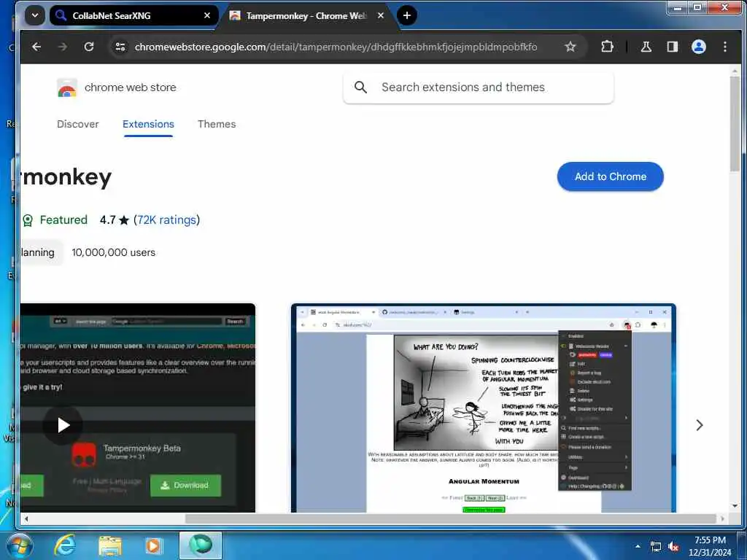Open the xkcd comic screenshot thumbnail
This screenshot has height=560, width=747.
[x=483, y=408]
